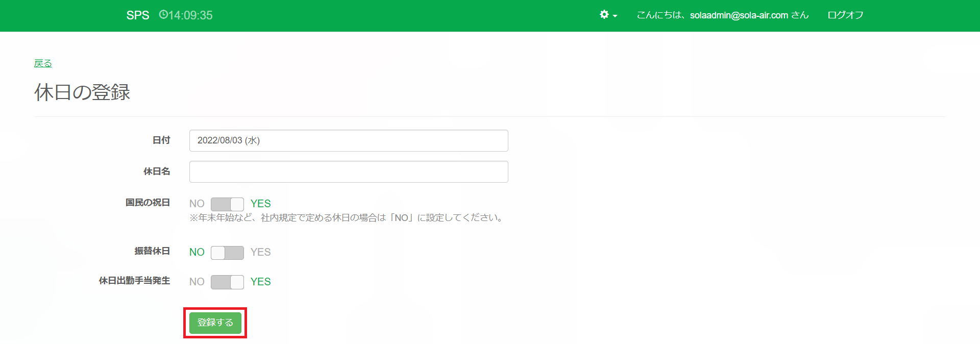Open the gear settings icon in header
This screenshot has height=344, width=980.
[x=604, y=15]
